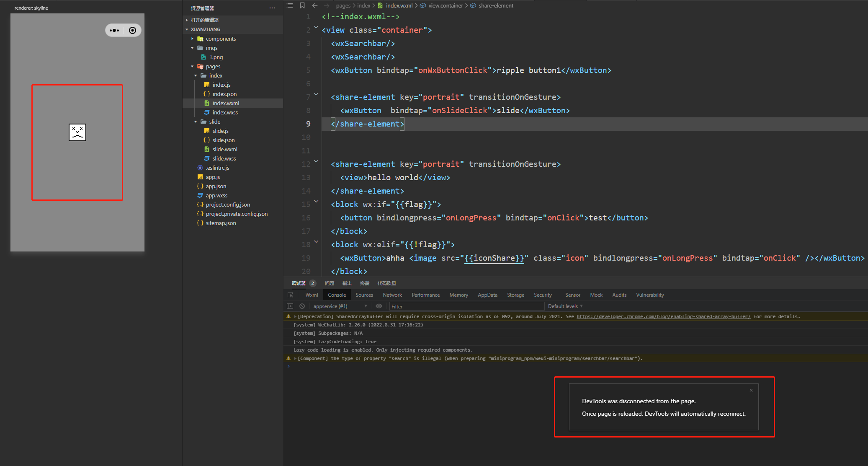The width and height of the screenshot is (868, 466).
Task: Click the explorer panel three-dots more icon
Action: click(272, 8)
